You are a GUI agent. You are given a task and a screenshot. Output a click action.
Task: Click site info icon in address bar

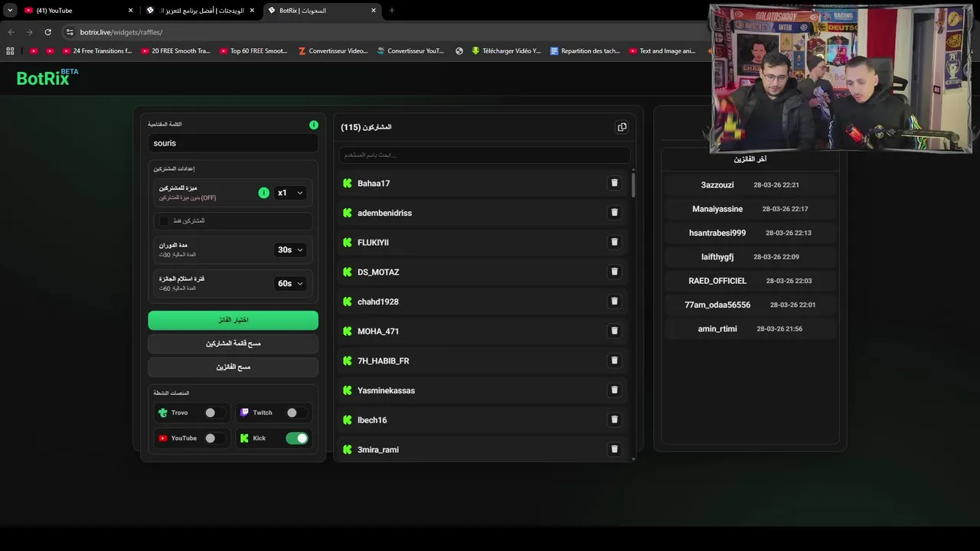(x=70, y=32)
